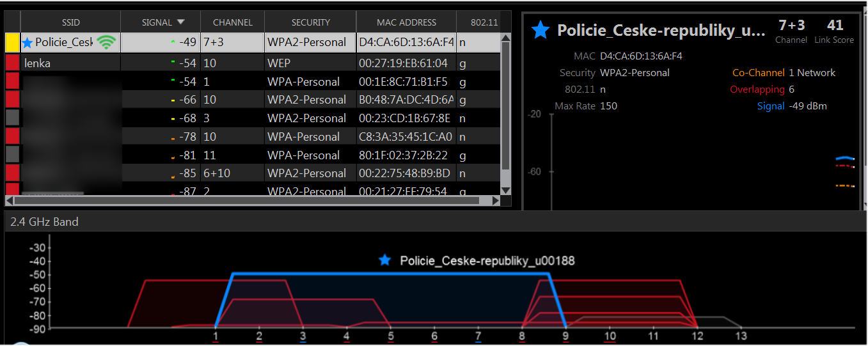Click MAC address 00:23:CD:1B:67:8E
The image size is (868, 346).
point(405,118)
